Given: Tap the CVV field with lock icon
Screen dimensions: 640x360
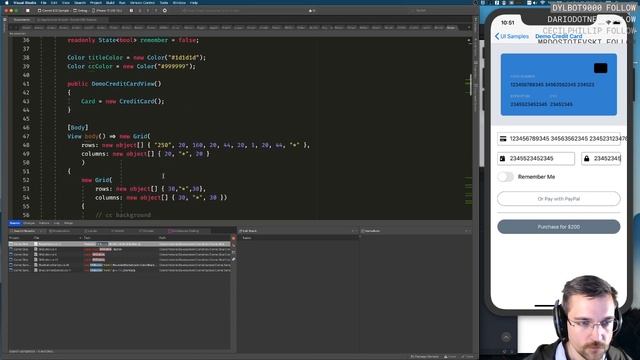Looking at the screenshot, I should click(601, 158).
